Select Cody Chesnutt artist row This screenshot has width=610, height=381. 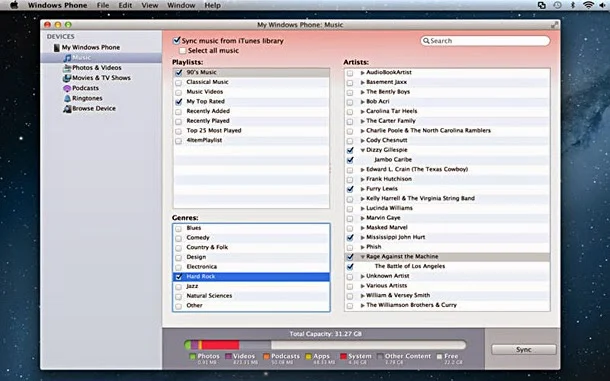pyautogui.click(x=447, y=140)
